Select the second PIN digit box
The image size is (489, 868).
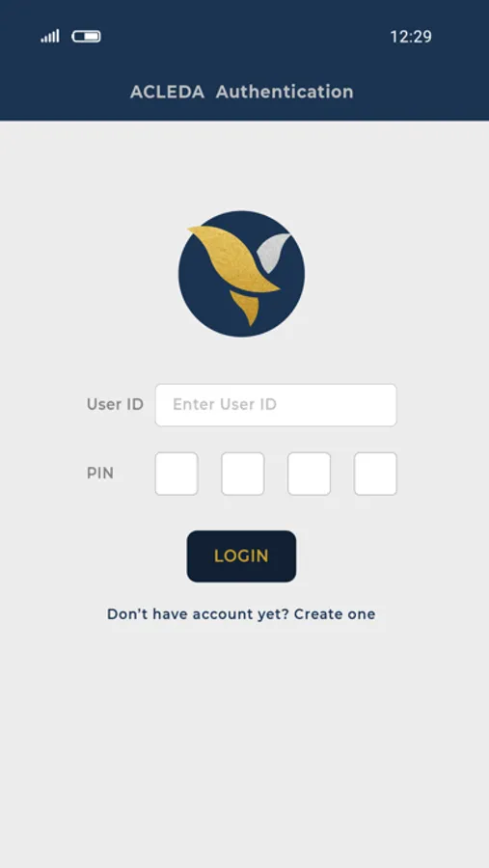tap(242, 474)
